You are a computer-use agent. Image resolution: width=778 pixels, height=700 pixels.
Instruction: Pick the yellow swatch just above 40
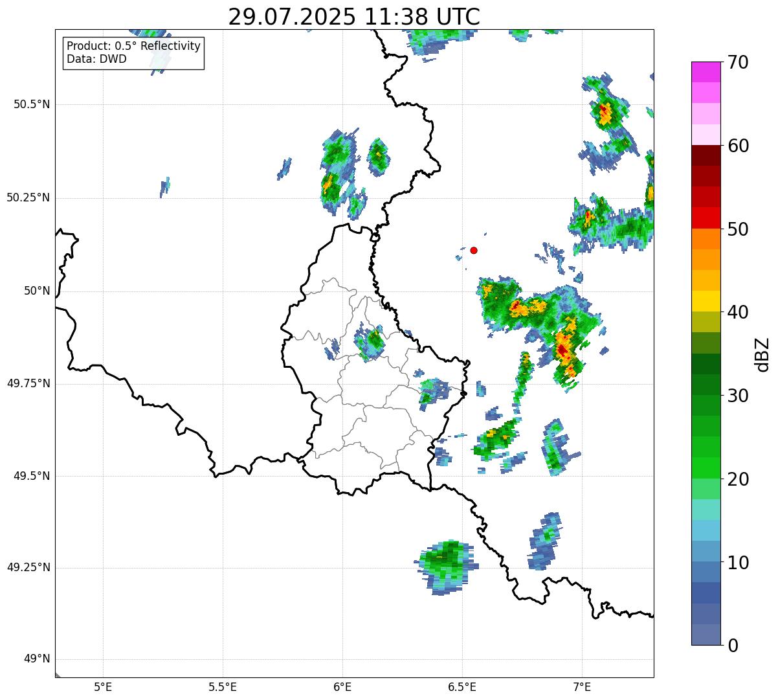click(x=706, y=301)
